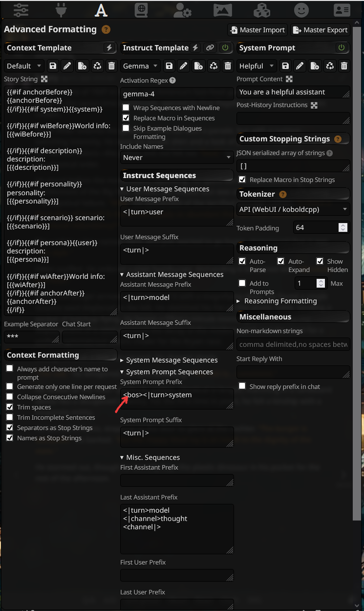Toggle System Prompt power button
This screenshot has width=364, height=611.
click(x=341, y=48)
